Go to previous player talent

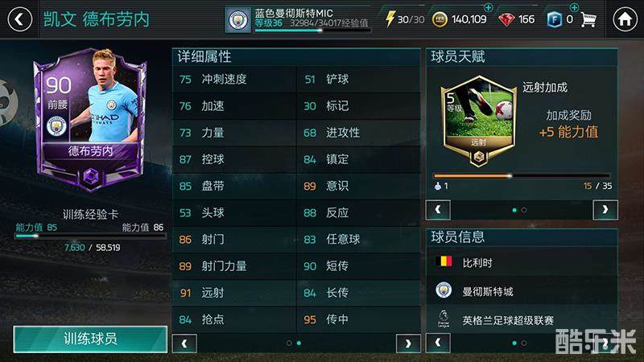438,210
